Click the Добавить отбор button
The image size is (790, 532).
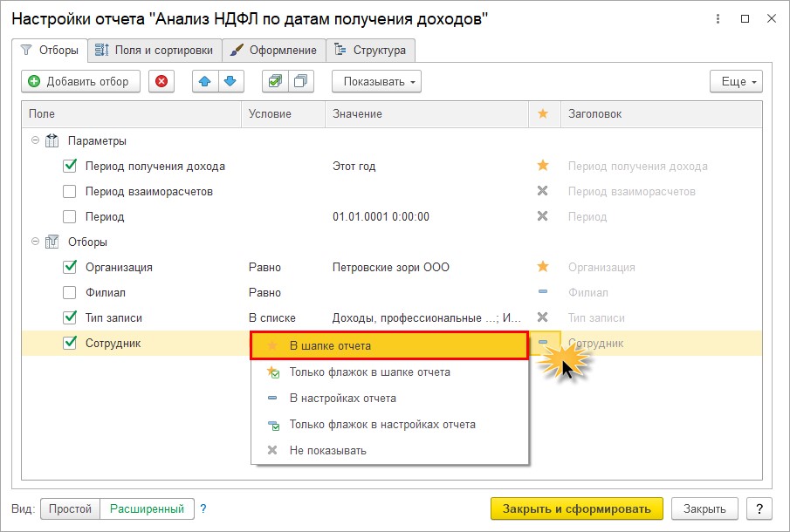point(80,81)
